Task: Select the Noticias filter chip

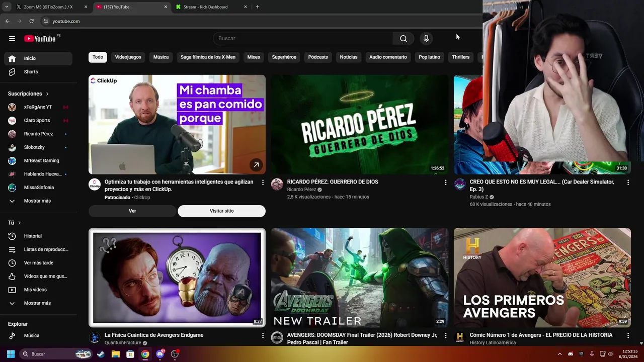Action: [x=349, y=57]
